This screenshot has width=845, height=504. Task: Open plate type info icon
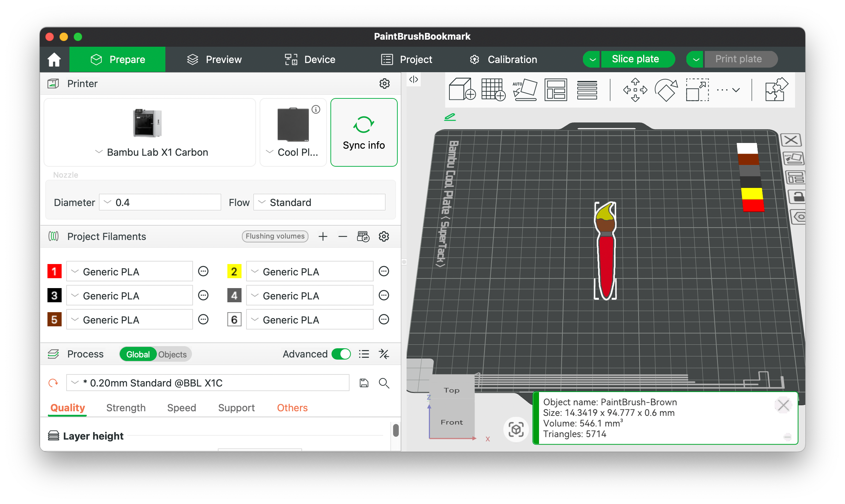(x=316, y=109)
